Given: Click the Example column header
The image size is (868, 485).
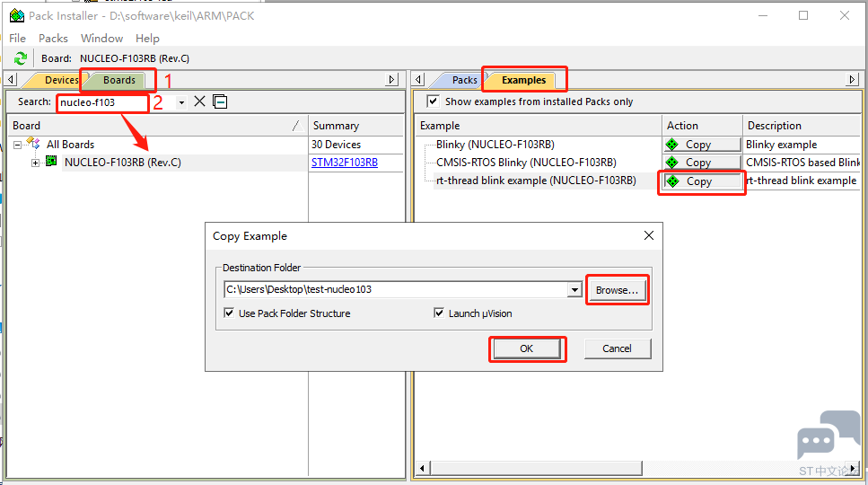Looking at the screenshot, I should pyautogui.click(x=539, y=126).
